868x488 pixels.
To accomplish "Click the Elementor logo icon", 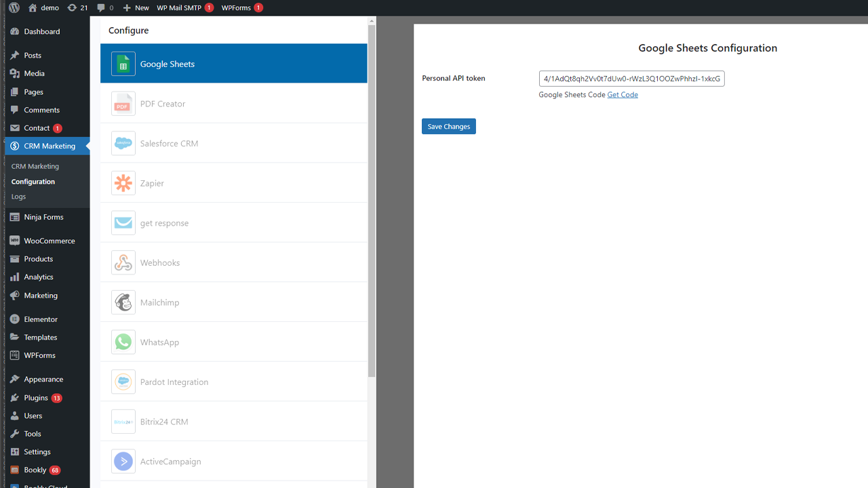I will [x=15, y=319].
